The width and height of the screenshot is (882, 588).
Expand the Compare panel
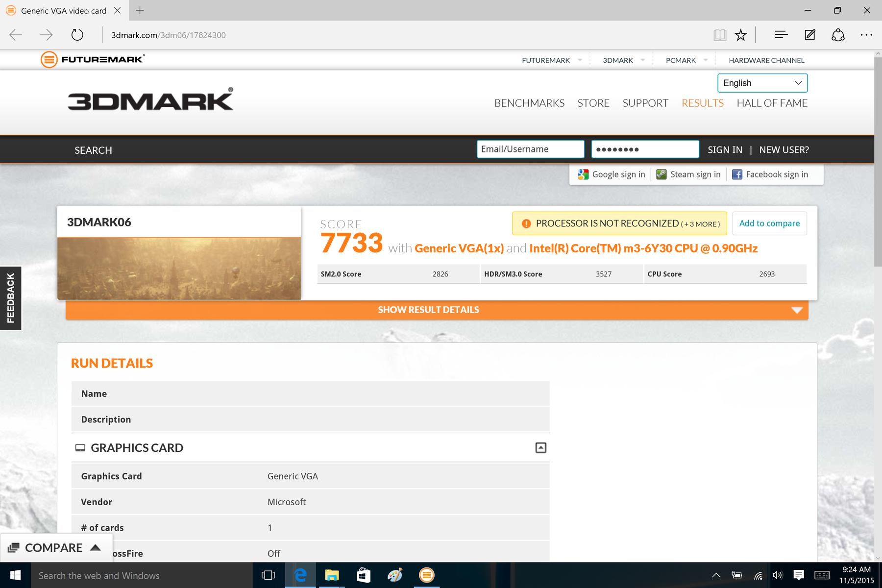coord(56,548)
